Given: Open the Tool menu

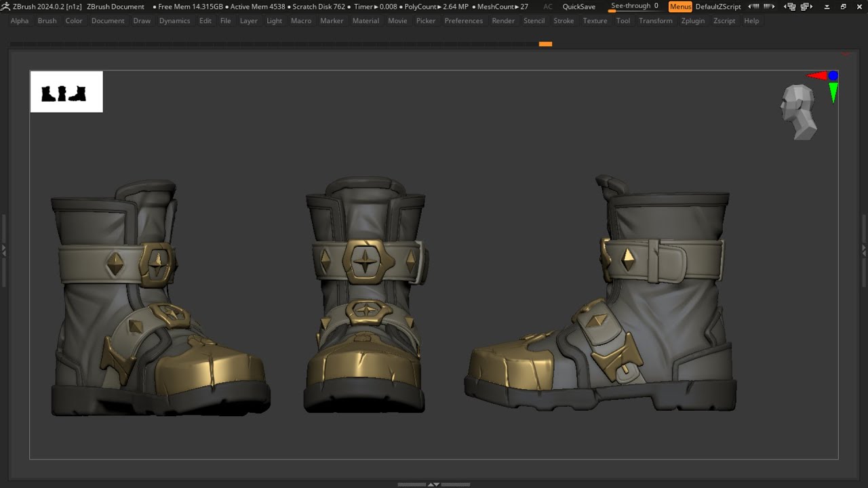Looking at the screenshot, I should (x=623, y=21).
